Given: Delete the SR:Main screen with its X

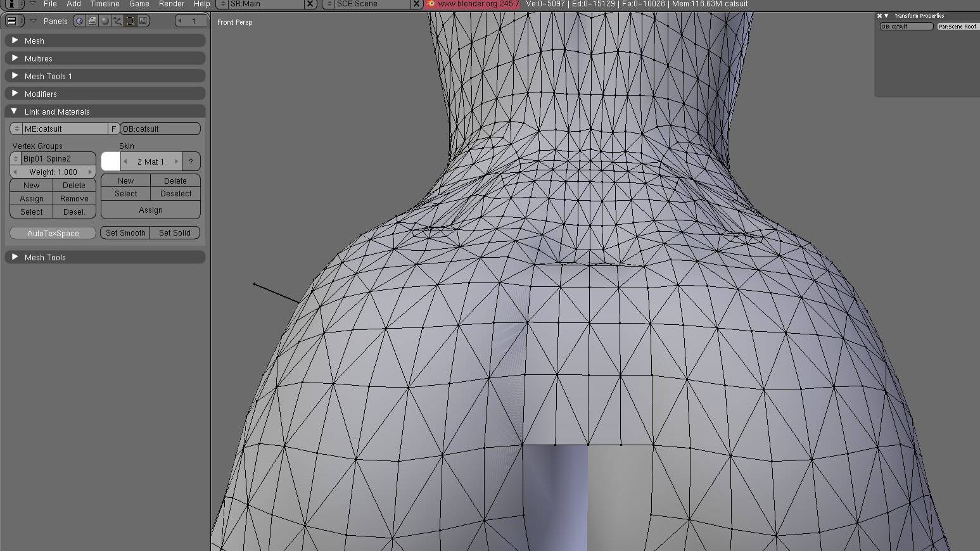Looking at the screenshot, I should [310, 4].
